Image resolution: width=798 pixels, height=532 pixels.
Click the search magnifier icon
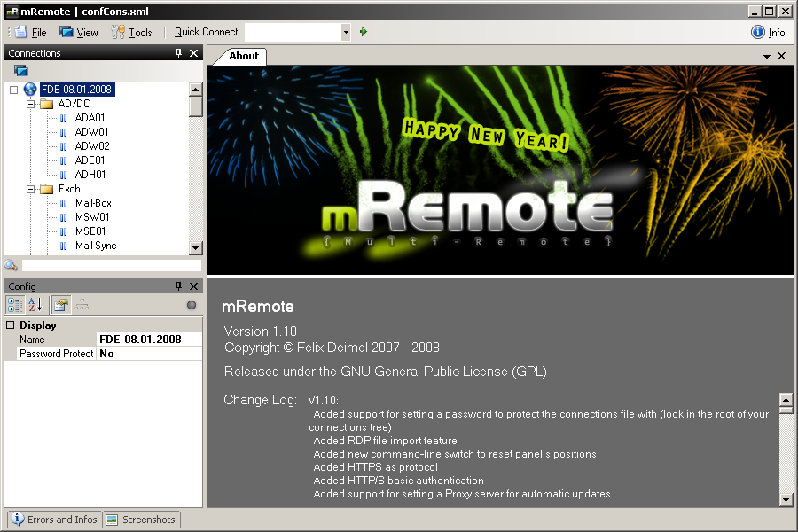point(11,265)
